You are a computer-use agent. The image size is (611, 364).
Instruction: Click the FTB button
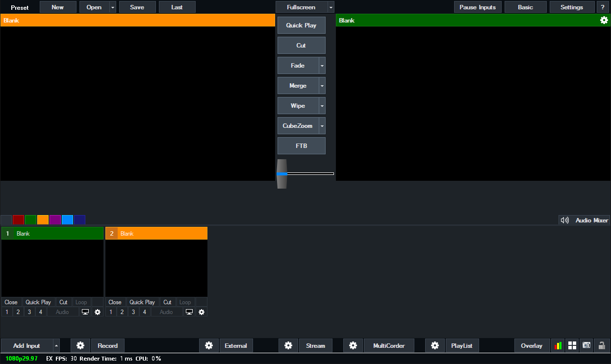(x=301, y=146)
